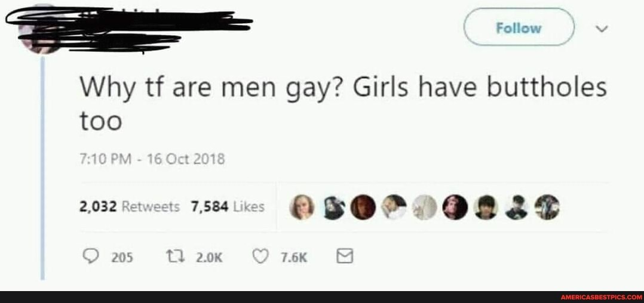Open the 7,584 Likes list
This screenshot has height=303, width=644.
tap(228, 207)
